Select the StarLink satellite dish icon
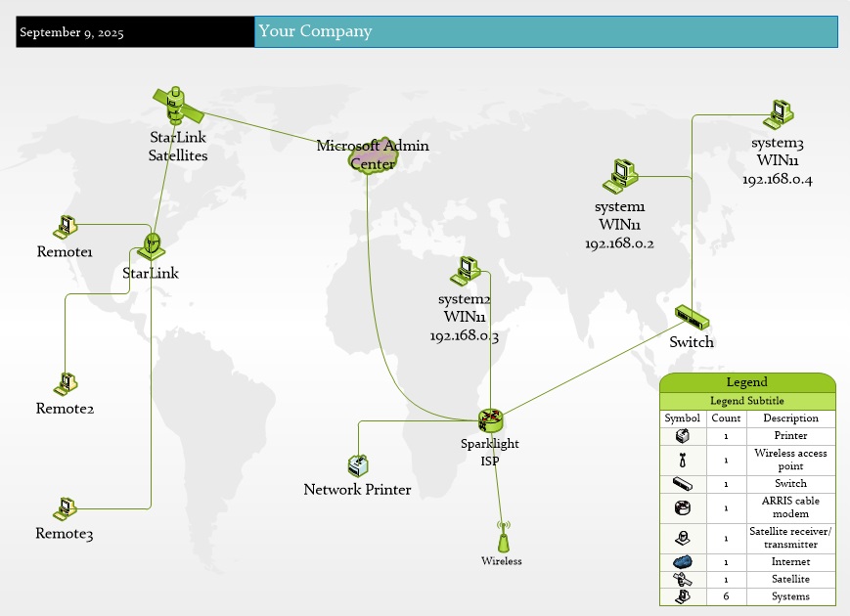Screen dimensions: 850x616 click(151, 246)
